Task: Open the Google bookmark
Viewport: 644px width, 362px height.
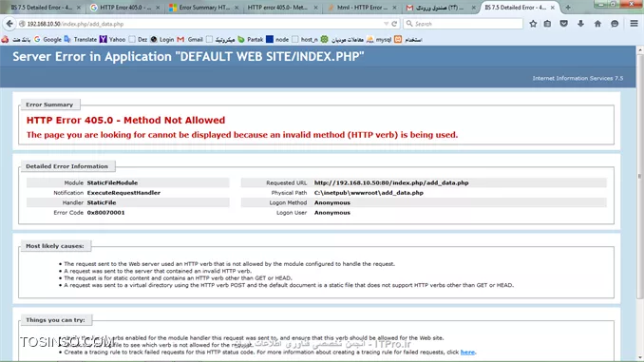Action: click(x=47, y=40)
